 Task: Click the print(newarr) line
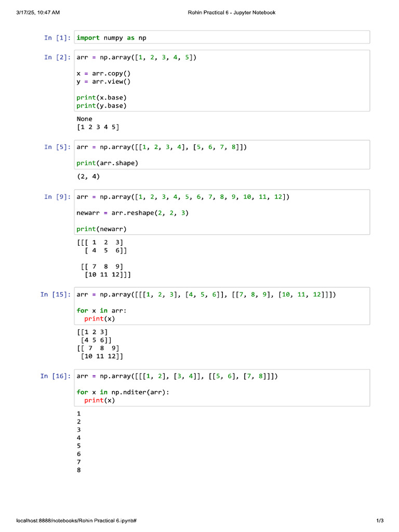(101, 229)
